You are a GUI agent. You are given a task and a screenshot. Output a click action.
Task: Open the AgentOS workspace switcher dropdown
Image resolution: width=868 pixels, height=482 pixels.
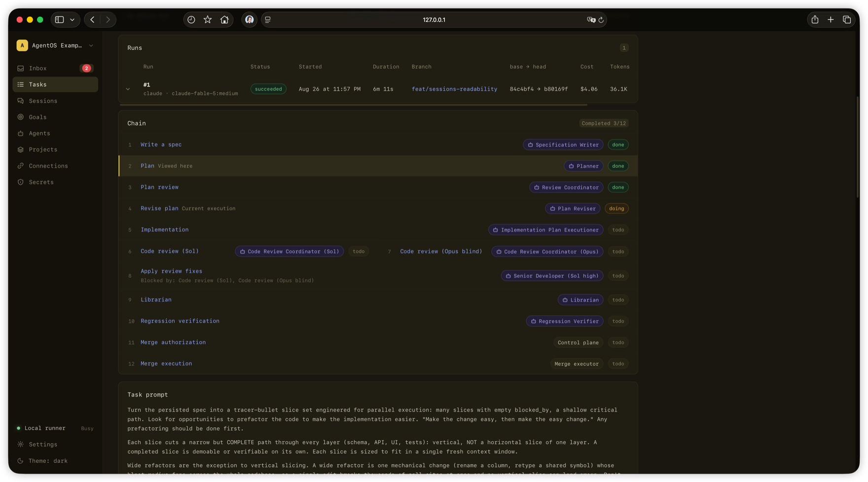pos(55,45)
